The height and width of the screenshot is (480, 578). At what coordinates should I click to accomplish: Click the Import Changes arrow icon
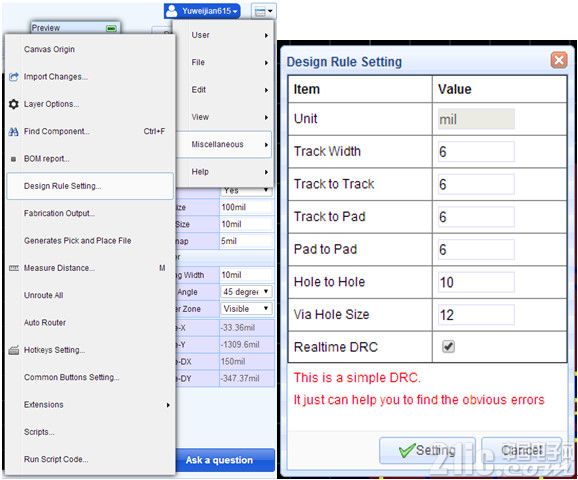[14, 77]
